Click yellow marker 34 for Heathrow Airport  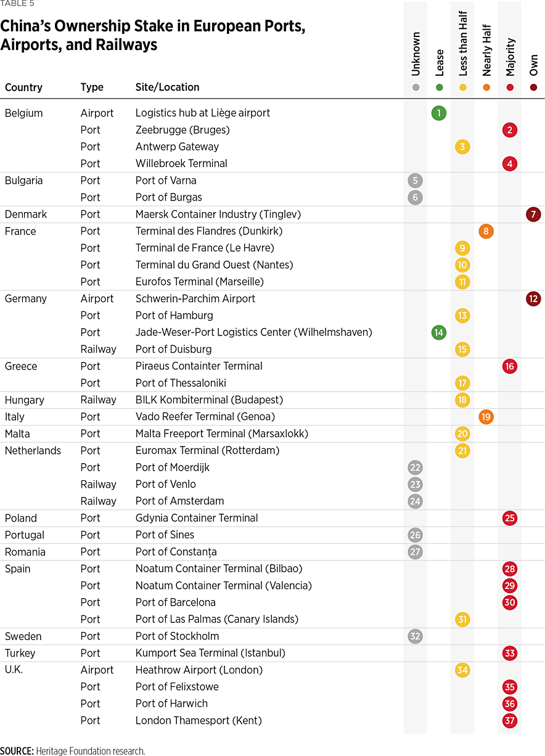462,670
